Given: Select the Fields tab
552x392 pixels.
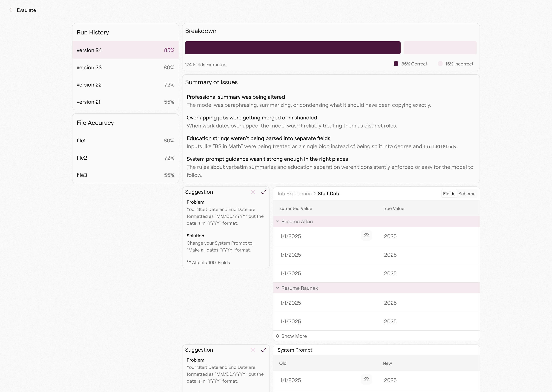Looking at the screenshot, I should coord(449,194).
